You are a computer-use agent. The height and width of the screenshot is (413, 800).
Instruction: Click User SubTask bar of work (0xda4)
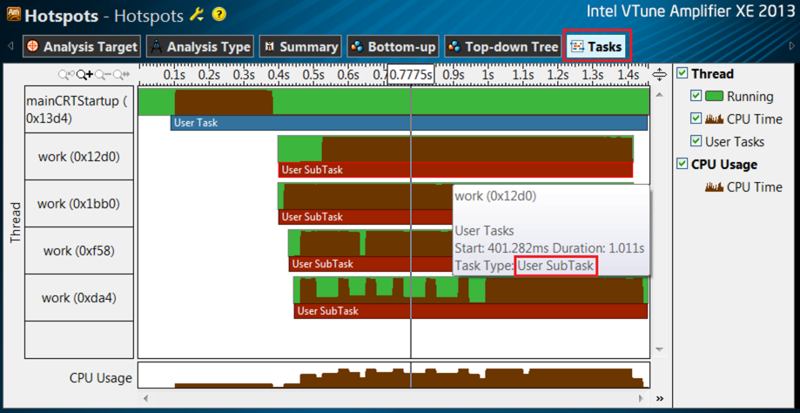point(471,311)
